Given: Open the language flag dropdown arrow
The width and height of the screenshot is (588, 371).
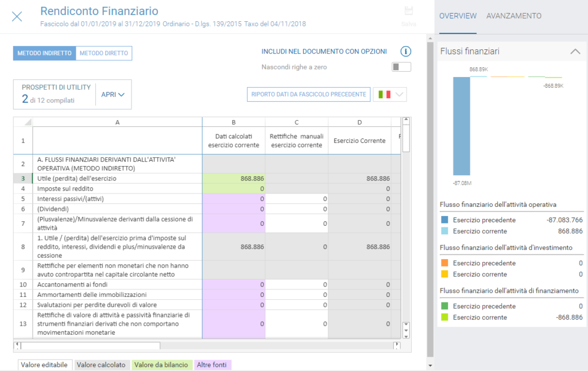Looking at the screenshot, I should (x=400, y=95).
